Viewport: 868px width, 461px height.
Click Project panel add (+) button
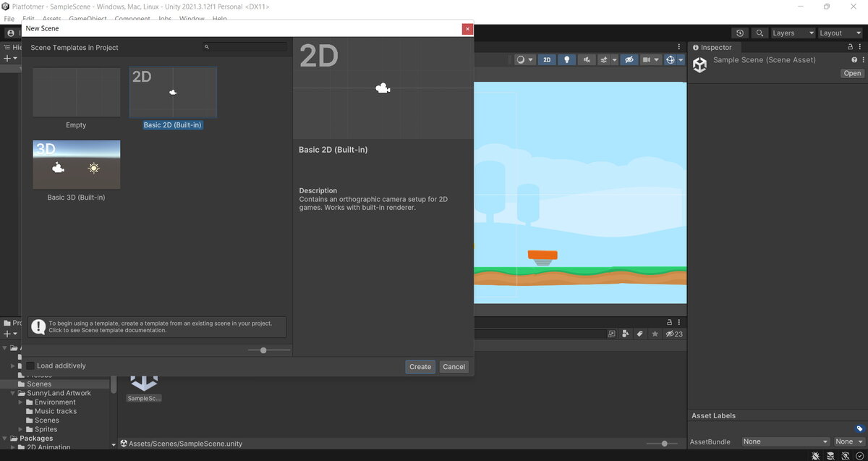coord(9,334)
